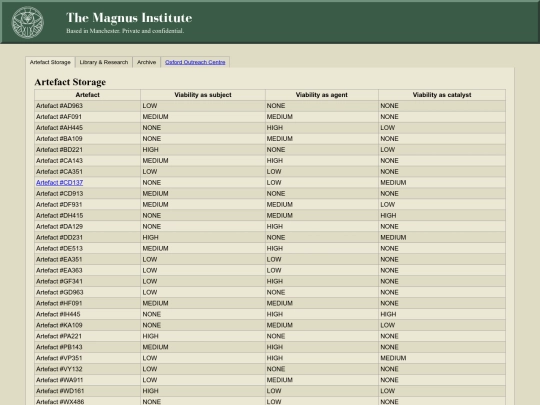
Task: Select the Artefact #GD963 cell
Action: coord(87,292)
